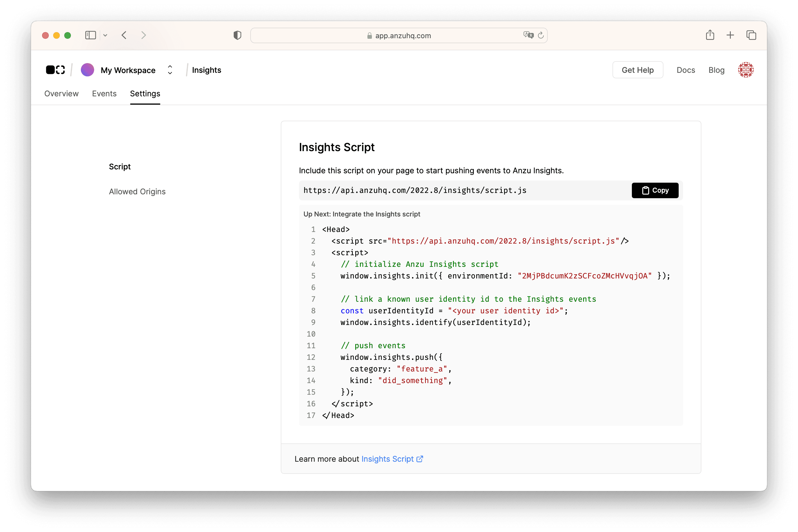Switch to the Events tab
Screen dimensions: 798x532
point(104,94)
